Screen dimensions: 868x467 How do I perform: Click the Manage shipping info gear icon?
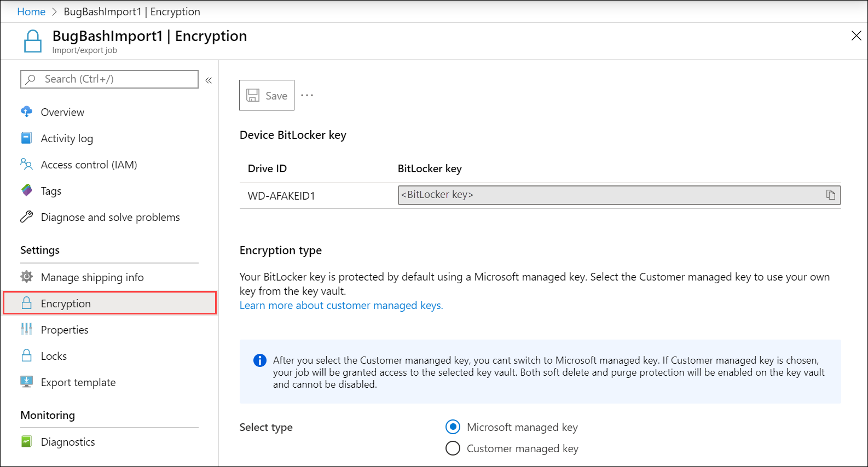[x=26, y=277]
